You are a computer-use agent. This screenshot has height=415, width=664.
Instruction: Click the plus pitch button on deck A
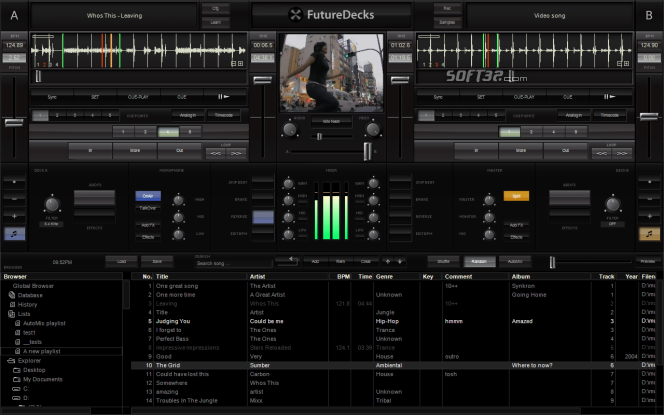(x=14, y=216)
